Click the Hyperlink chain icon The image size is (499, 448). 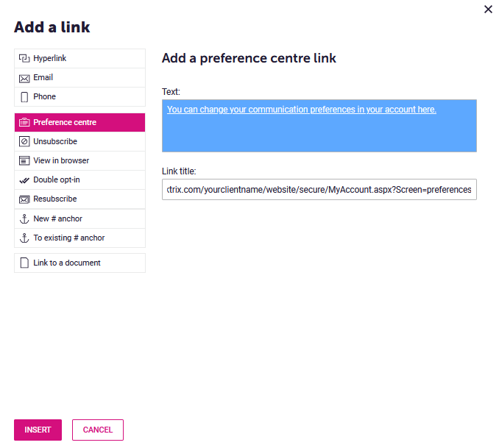point(24,59)
